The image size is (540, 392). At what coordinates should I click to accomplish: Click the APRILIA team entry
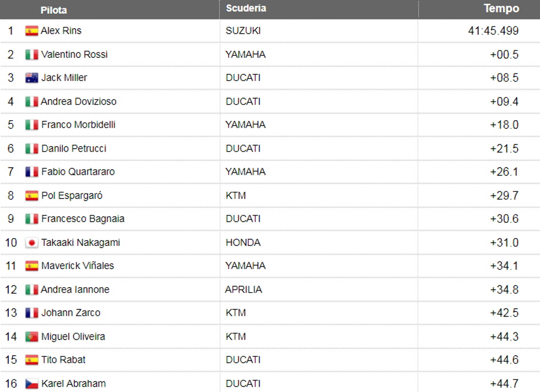click(x=244, y=289)
